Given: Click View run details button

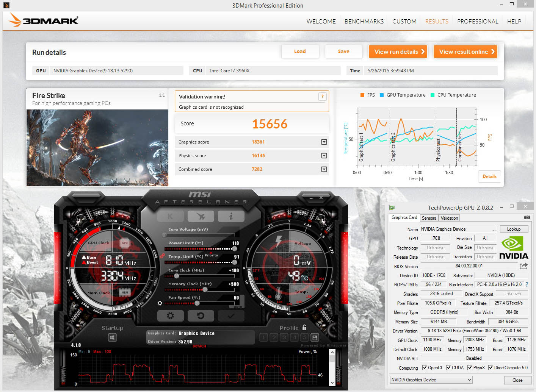Looking at the screenshot, I should click(398, 52).
